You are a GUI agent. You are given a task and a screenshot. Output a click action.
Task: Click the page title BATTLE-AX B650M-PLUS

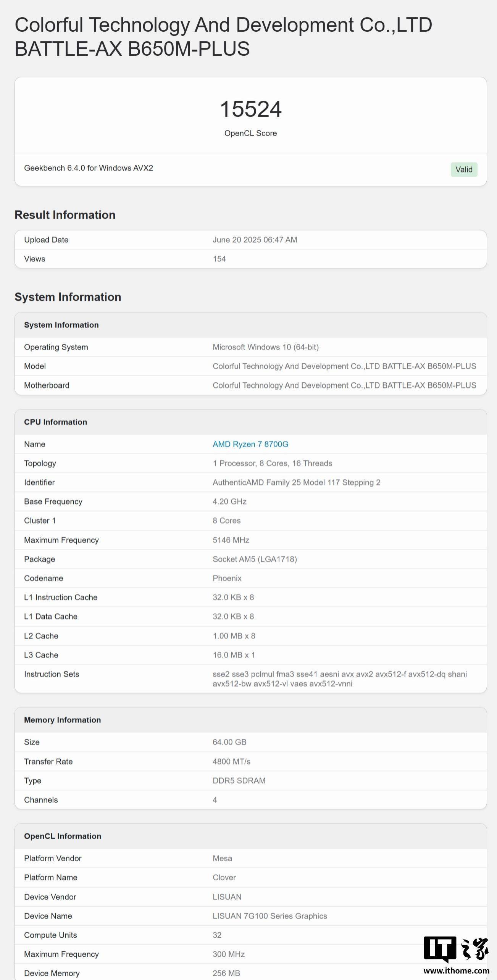[132, 49]
